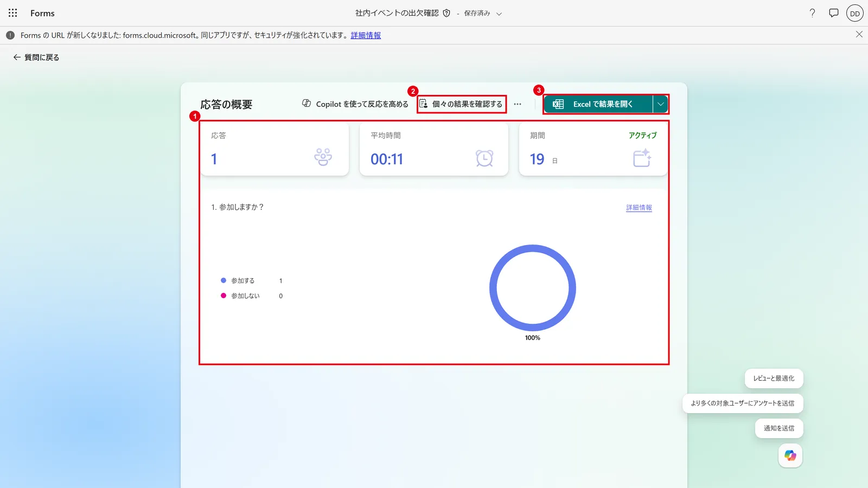
Task: Expand the chevron next to 保存済み
Action: pyautogui.click(x=499, y=14)
